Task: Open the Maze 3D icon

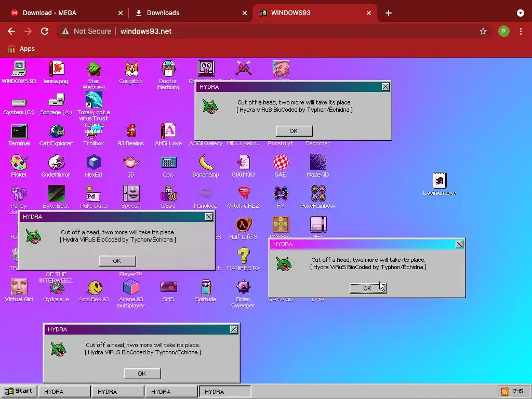Action: tap(318, 166)
